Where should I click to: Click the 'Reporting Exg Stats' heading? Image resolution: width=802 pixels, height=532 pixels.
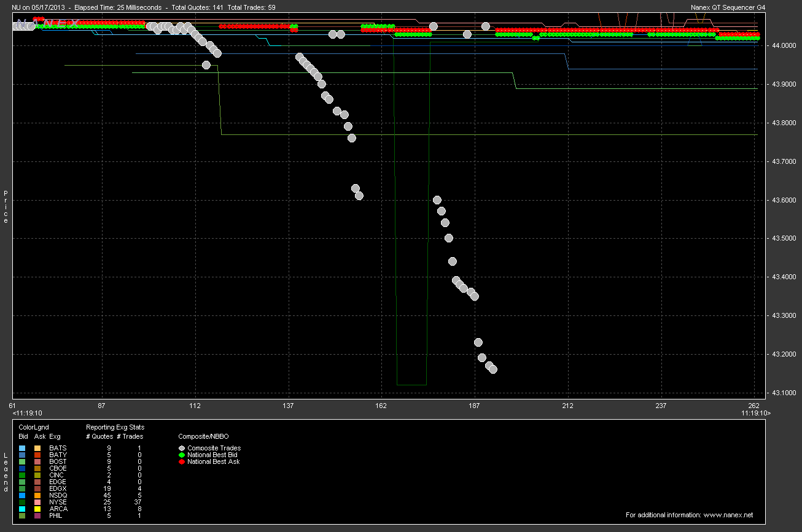pyautogui.click(x=115, y=427)
